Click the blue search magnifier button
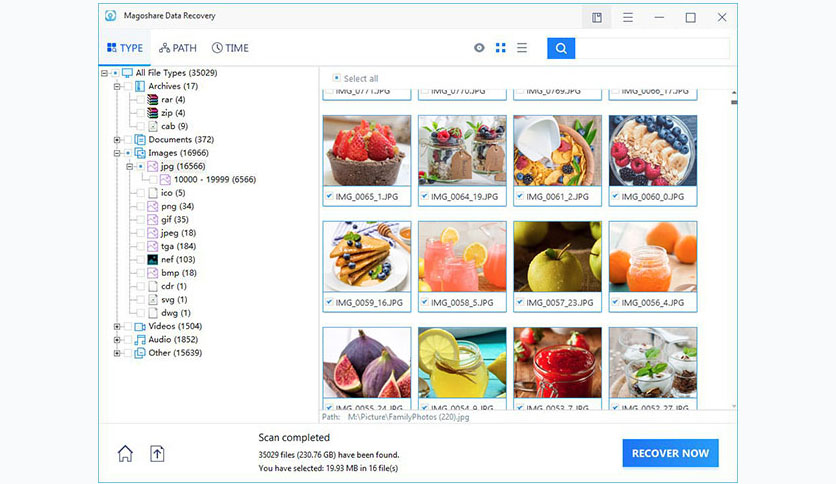 tap(560, 49)
